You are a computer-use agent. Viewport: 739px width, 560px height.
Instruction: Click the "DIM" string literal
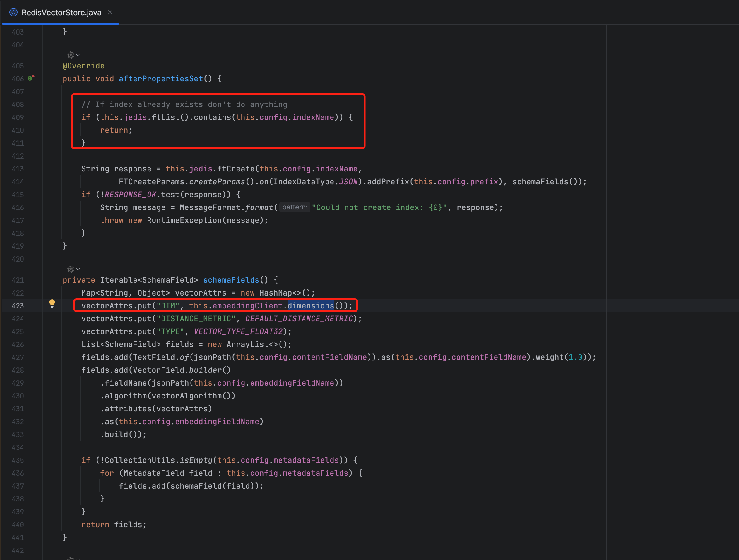[168, 305]
